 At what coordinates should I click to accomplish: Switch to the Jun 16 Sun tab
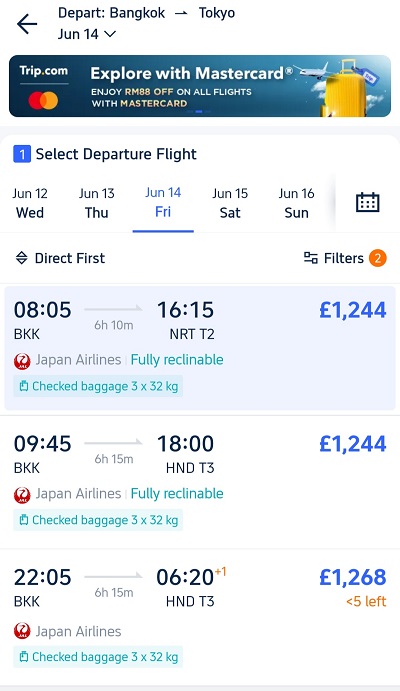[296, 203]
